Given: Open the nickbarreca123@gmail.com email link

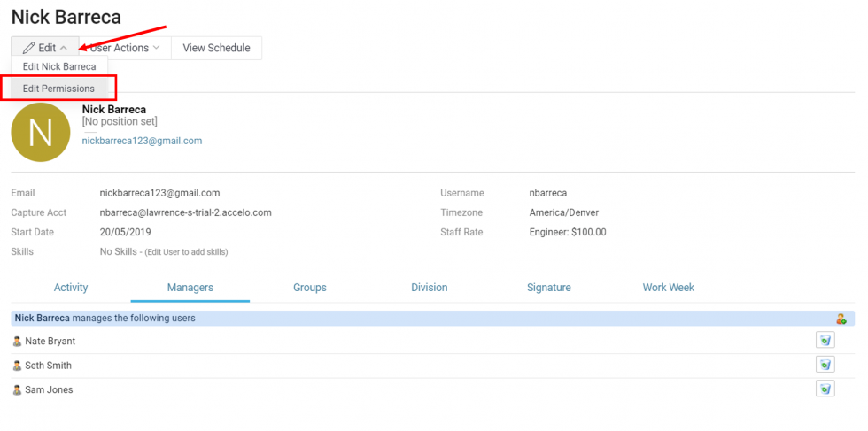Looking at the screenshot, I should click(x=142, y=141).
